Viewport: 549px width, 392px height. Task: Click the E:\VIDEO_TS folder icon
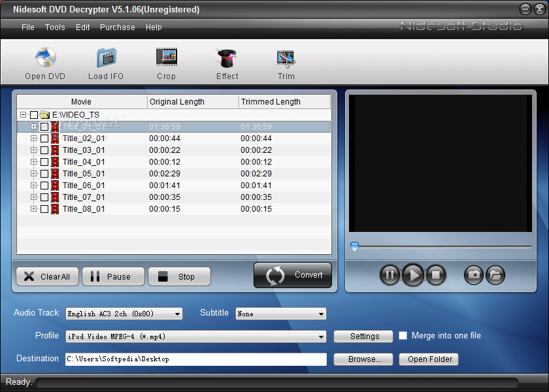tap(44, 114)
